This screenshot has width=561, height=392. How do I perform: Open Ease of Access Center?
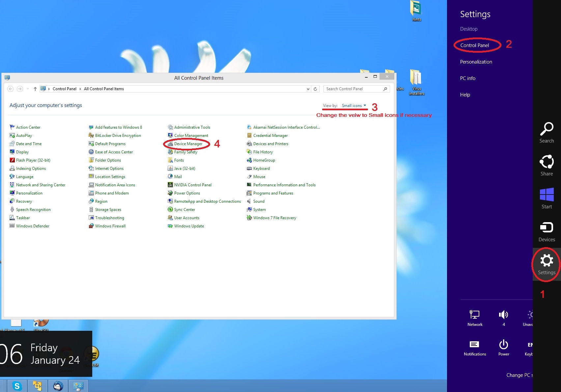(x=114, y=152)
